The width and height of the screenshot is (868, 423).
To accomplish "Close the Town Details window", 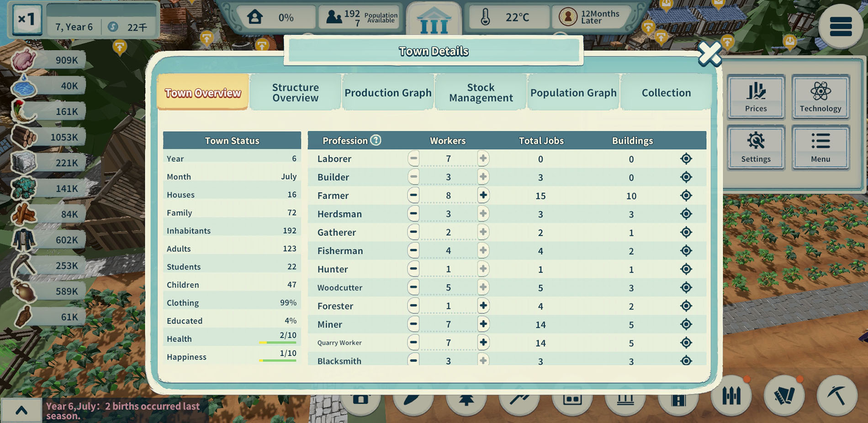I will pos(709,54).
